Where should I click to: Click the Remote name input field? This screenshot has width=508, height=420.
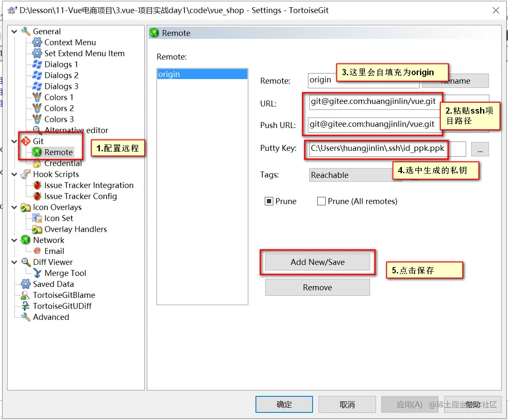tap(364, 80)
